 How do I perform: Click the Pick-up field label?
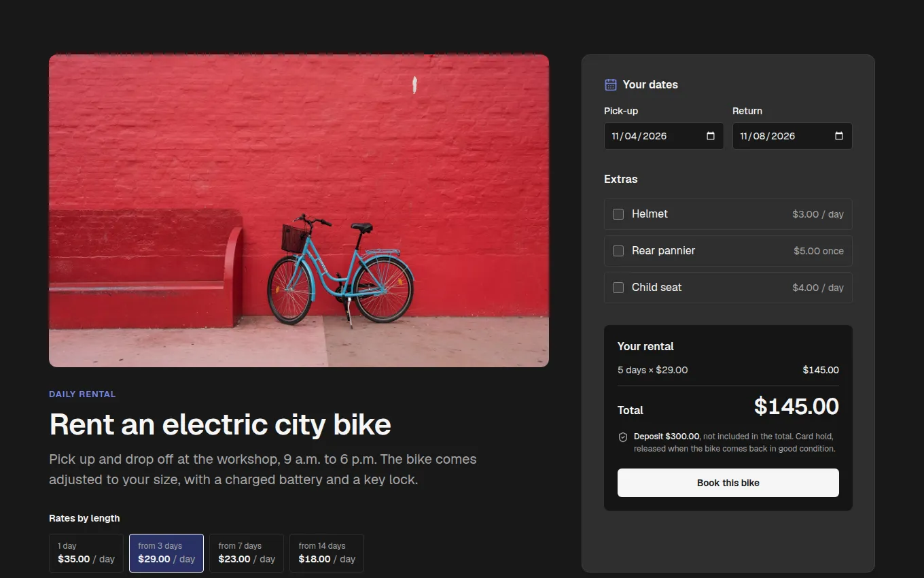pyautogui.click(x=621, y=111)
